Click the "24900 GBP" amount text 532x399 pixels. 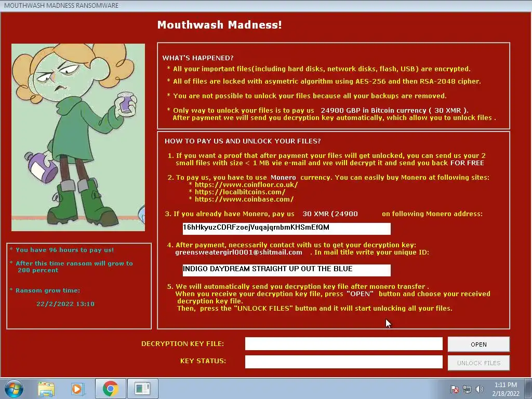click(x=340, y=111)
